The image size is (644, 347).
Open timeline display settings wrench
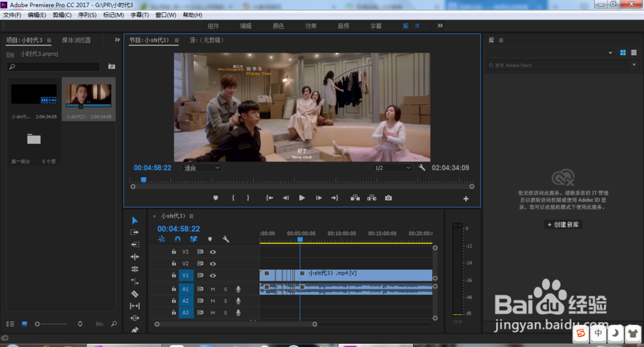pyautogui.click(x=225, y=239)
